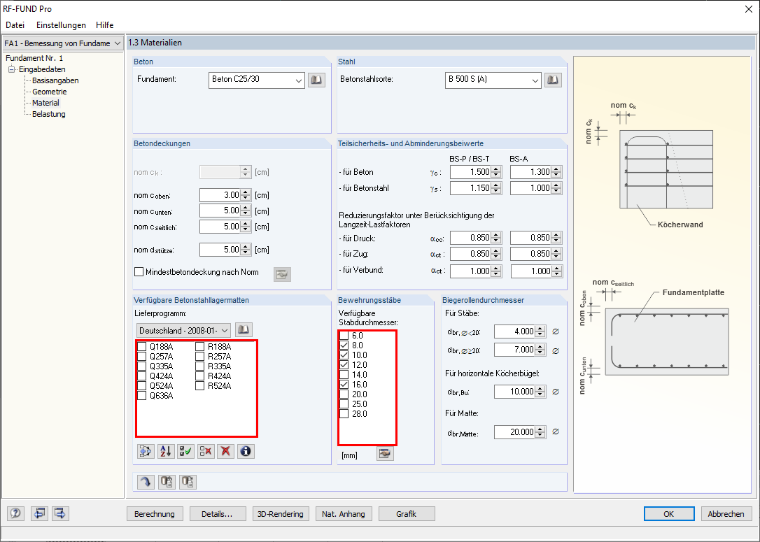Open the blue info icon below the mesh list
This screenshot has width=760, height=542.
click(x=246, y=451)
